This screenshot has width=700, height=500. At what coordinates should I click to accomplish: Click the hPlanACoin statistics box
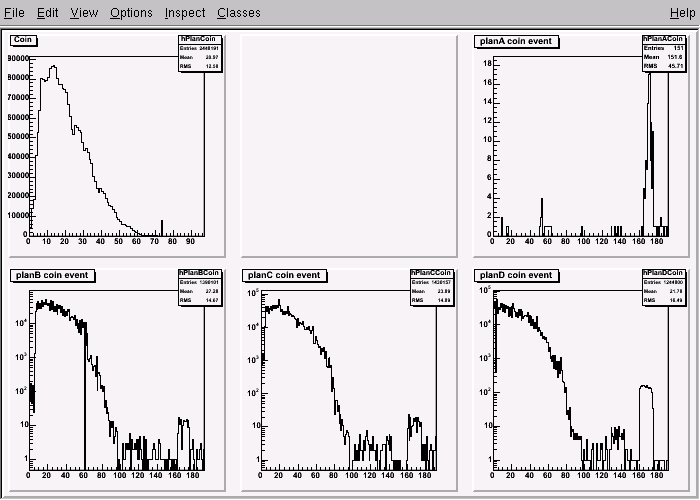click(x=664, y=53)
